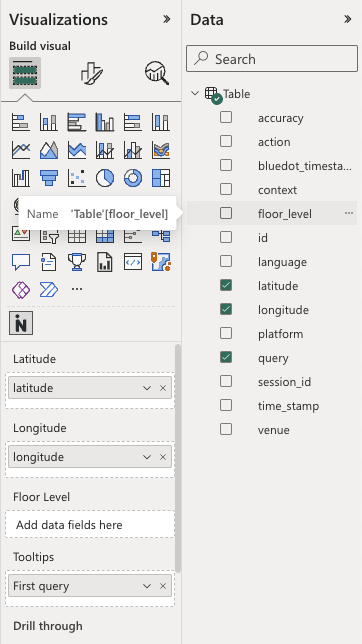Screen dimensions: 362x644
Task: Select the Funnel chart visual
Action: click(48, 178)
